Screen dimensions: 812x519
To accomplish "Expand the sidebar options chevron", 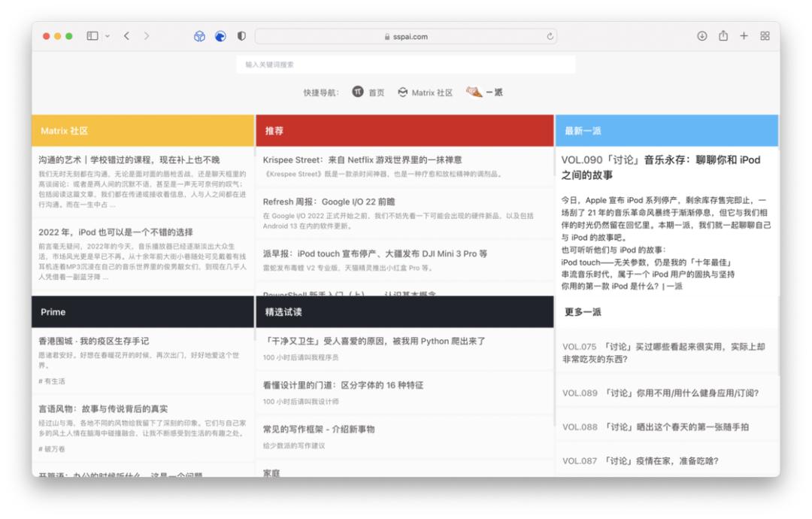I will pos(108,35).
